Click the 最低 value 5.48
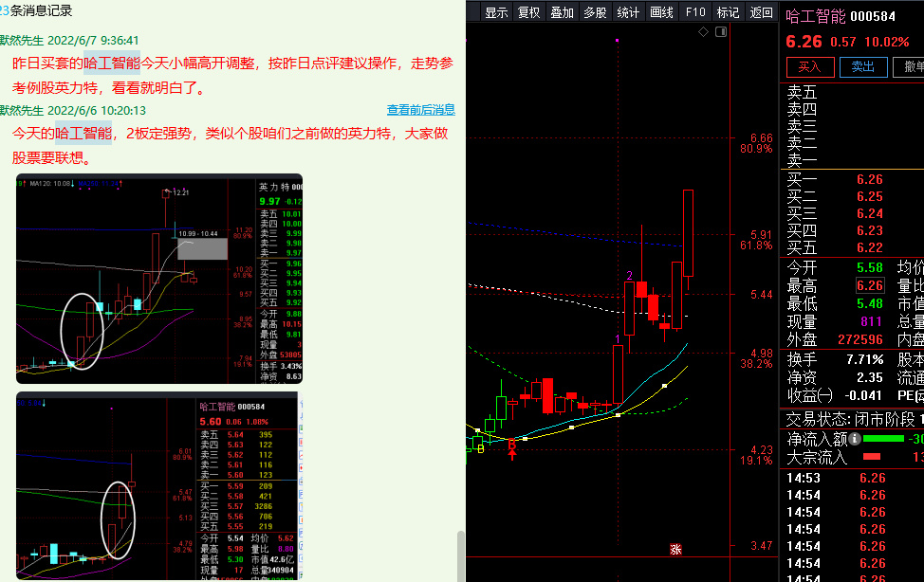924x582 pixels. pos(869,304)
